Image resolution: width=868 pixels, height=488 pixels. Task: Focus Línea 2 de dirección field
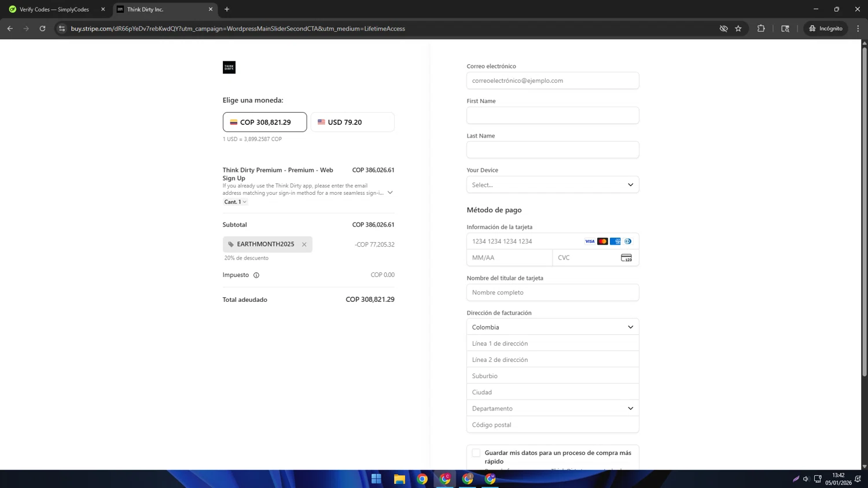553,359
